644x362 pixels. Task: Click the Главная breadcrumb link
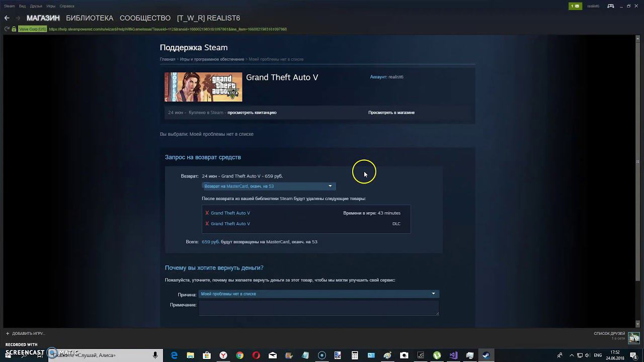coord(168,59)
